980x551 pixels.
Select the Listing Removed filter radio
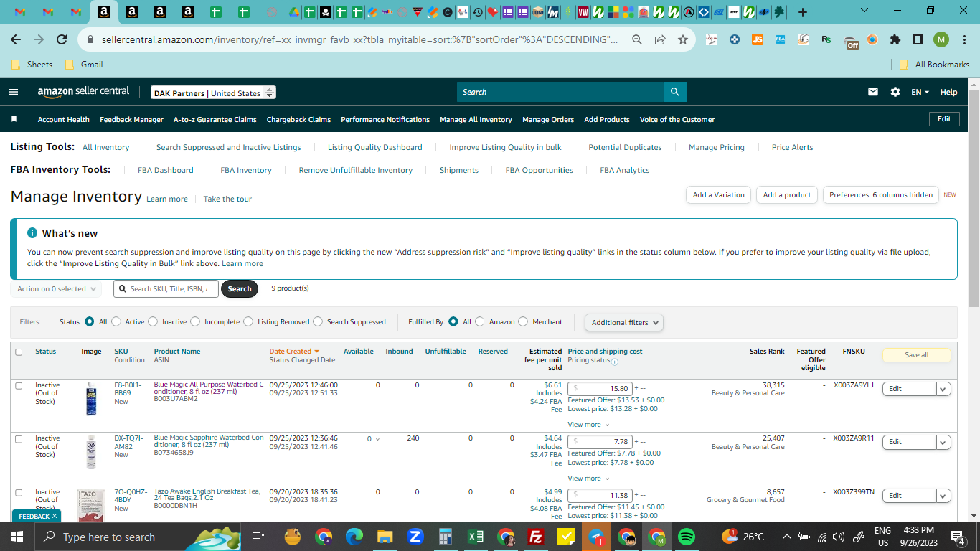click(248, 322)
